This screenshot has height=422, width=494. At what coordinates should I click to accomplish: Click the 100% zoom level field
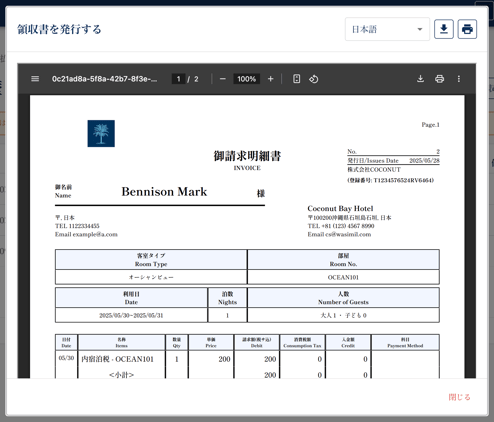(x=246, y=79)
